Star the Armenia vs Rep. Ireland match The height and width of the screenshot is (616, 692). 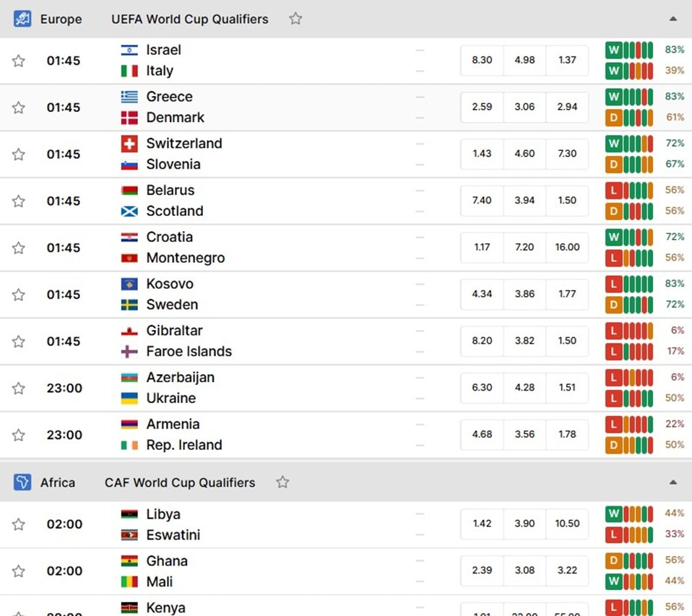click(18, 435)
